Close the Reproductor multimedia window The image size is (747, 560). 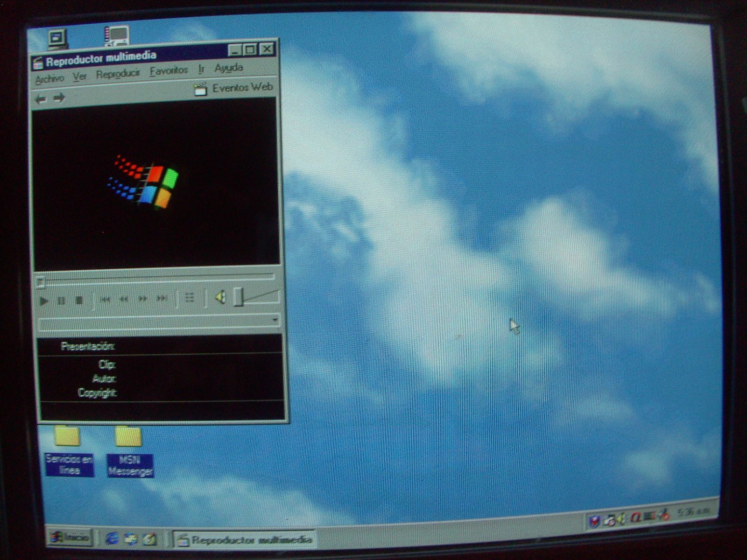[x=267, y=49]
